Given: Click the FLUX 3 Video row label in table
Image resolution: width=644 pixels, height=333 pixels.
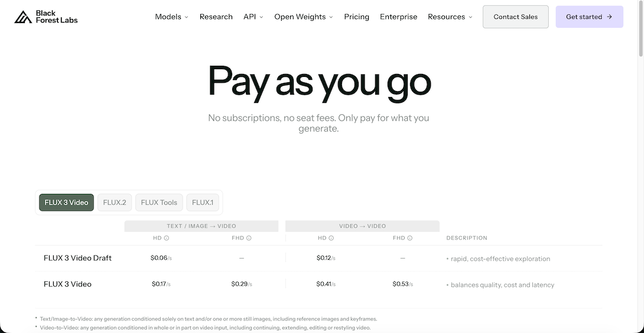Looking at the screenshot, I should tap(67, 284).
